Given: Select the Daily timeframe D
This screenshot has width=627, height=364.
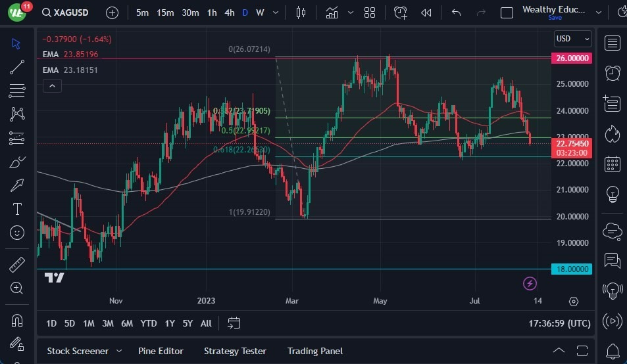Looking at the screenshot, I should coord(245,12).
